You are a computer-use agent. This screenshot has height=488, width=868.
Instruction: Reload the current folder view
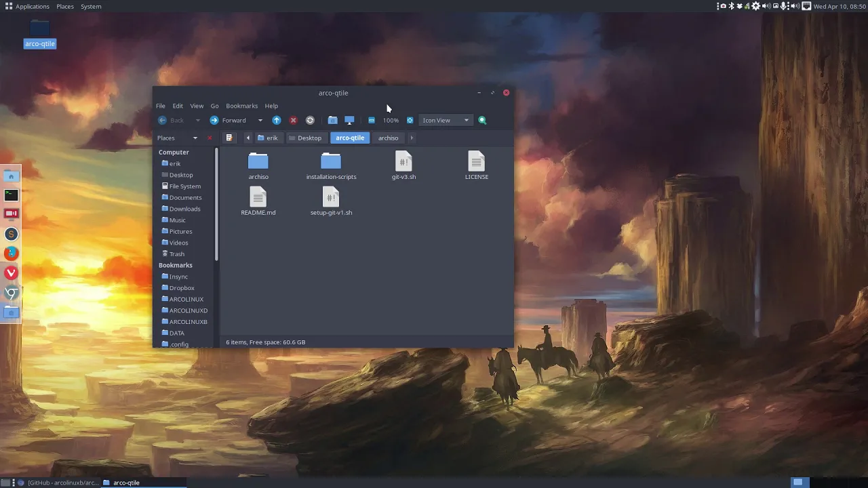[310, 120]
